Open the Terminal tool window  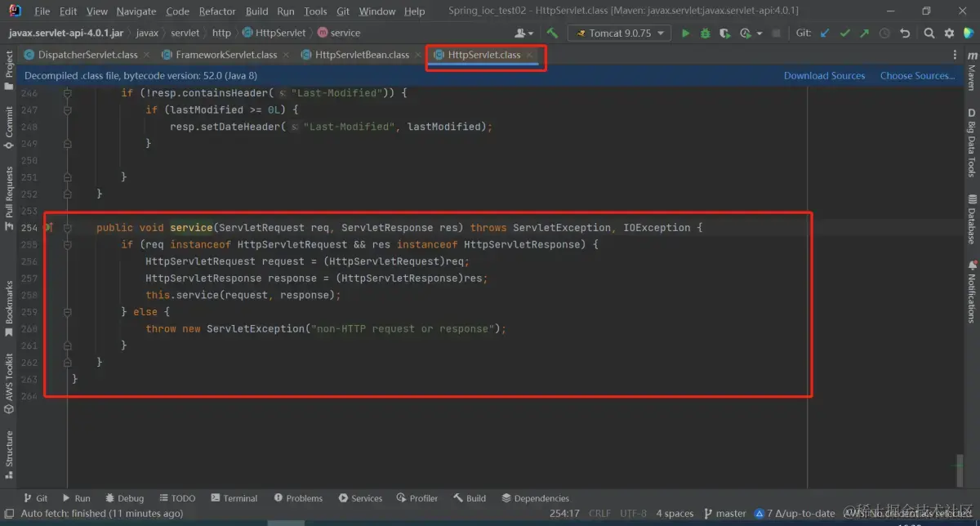click(234, 498)
